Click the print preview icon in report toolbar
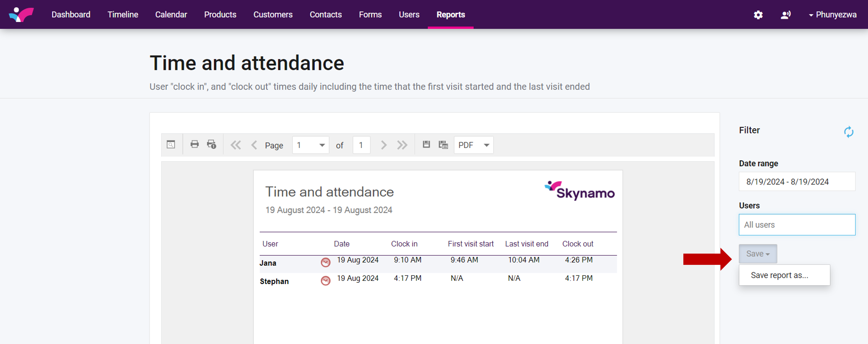 coord(171,145)
